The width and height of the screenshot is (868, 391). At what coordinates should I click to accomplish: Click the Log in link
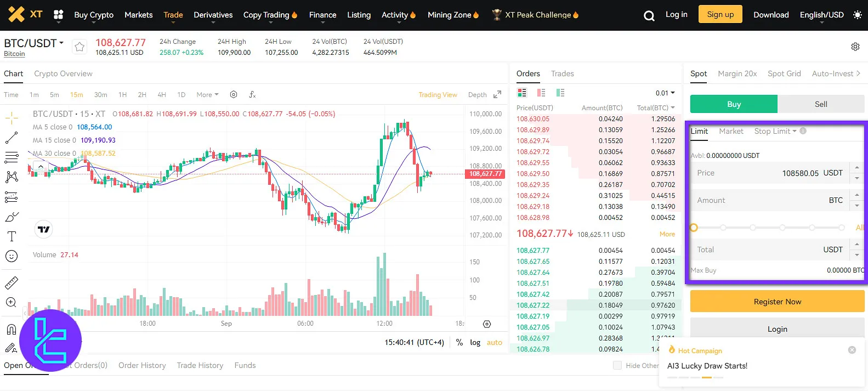[x=676, y=14]
